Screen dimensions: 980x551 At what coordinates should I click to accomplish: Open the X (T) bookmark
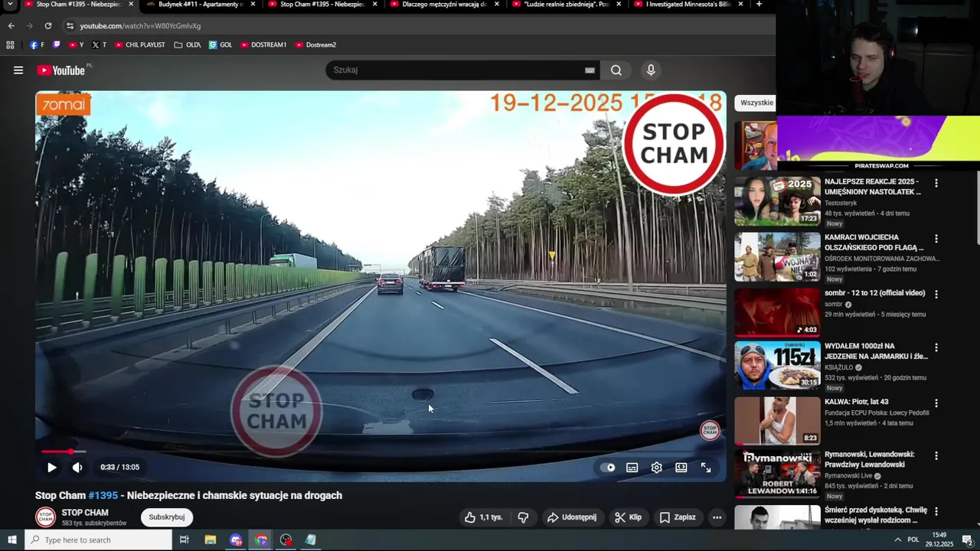[x=99, y=45]
